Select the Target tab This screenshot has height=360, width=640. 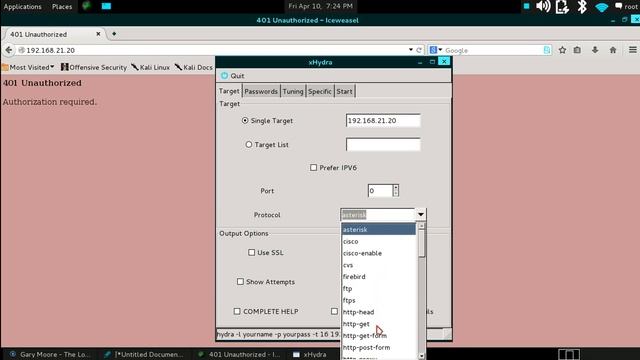(229, 91)
